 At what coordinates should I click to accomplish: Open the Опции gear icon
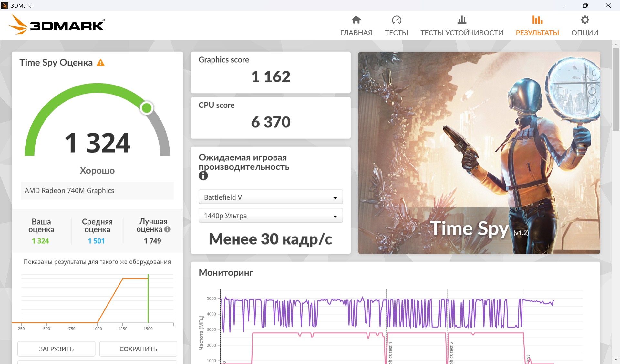tap(585, 20)
